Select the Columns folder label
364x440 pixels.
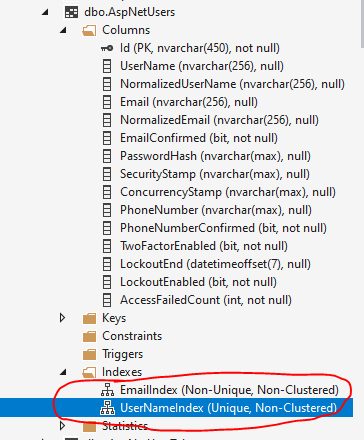pyautogui.click(x=126, y=30)
